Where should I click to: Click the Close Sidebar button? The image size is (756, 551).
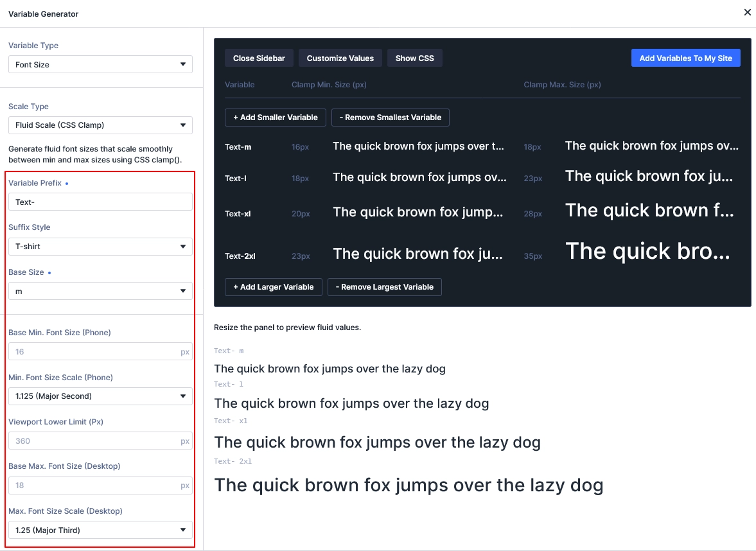click(x=259, y=58)
